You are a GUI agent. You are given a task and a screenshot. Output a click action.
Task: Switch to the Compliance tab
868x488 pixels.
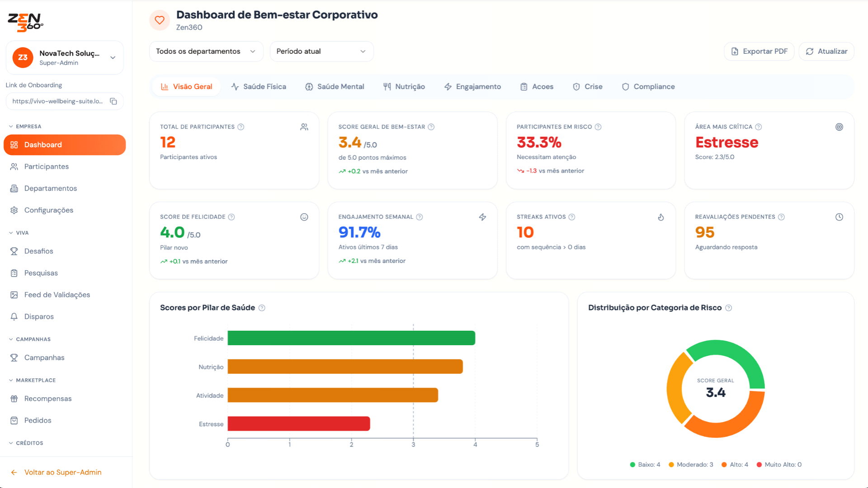click(648, 87)
